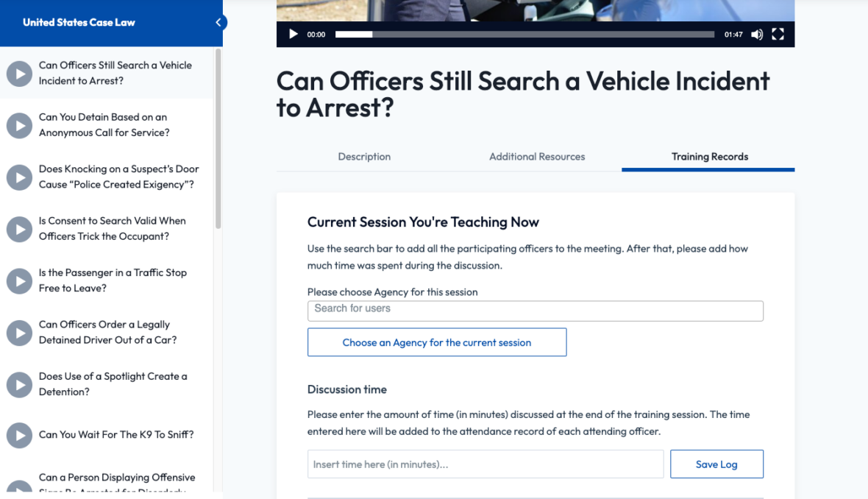Click play icon for Police Created Exigency lesson

(19, 177)
